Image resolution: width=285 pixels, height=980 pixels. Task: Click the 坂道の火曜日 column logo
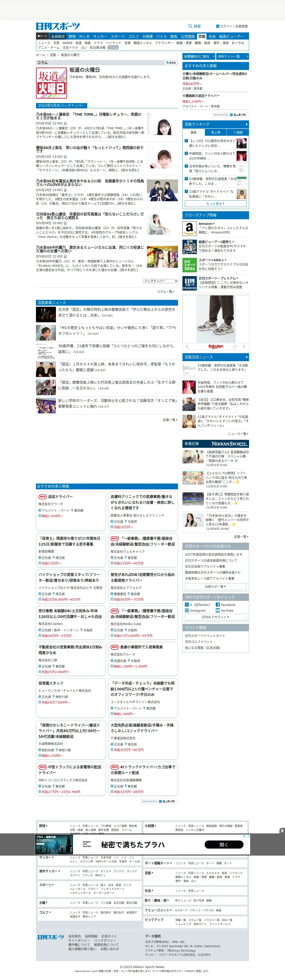point(51,83)
